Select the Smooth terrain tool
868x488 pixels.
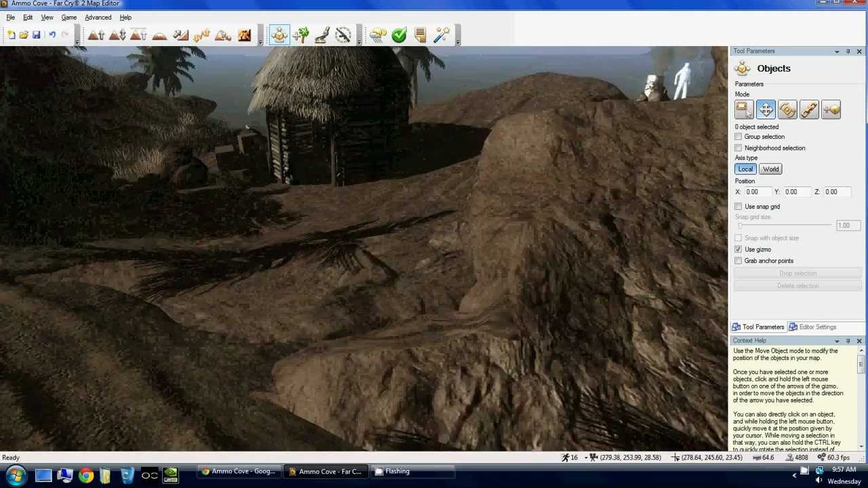(x=159, y=35)
